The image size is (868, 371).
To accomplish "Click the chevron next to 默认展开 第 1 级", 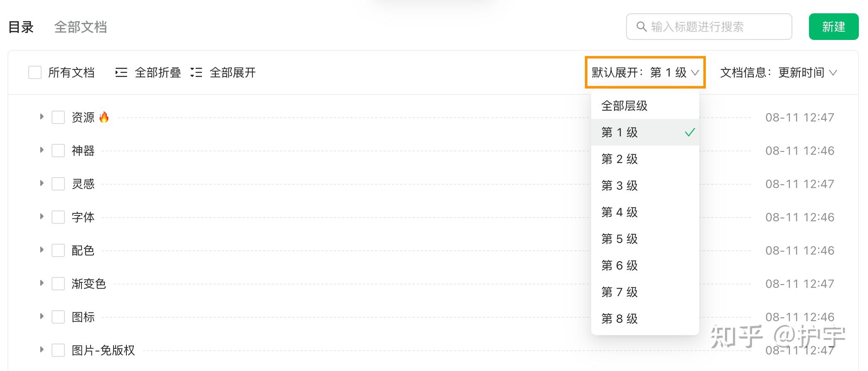I will (695, 73).
